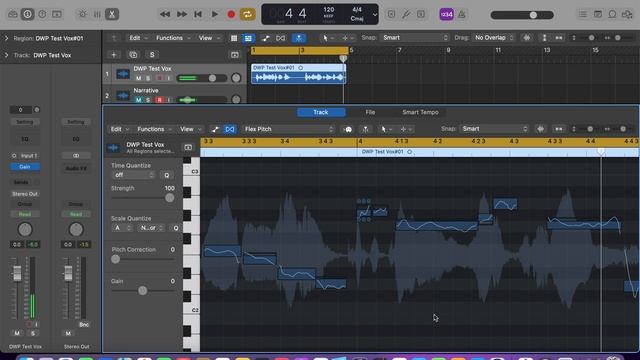Toggle the Cycle mode button
The image size is (640, 360).
[247, 14]
